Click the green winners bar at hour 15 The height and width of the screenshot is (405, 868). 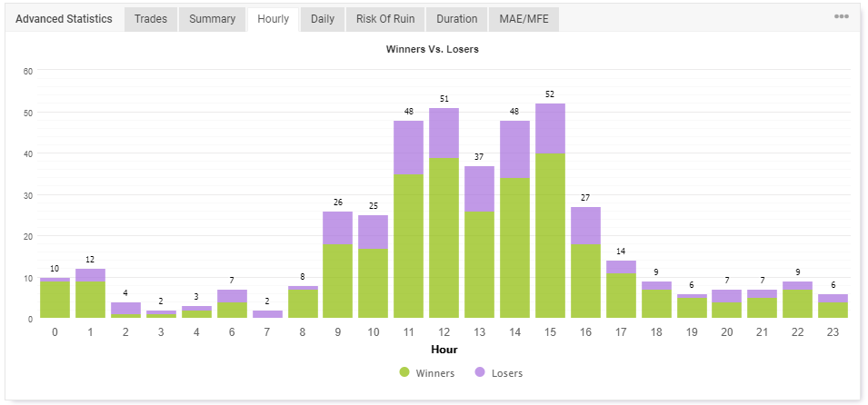point(550,236)
